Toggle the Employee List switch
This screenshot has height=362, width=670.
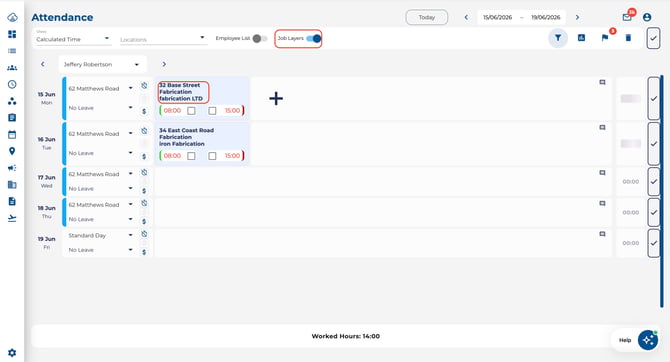[259, 38]
